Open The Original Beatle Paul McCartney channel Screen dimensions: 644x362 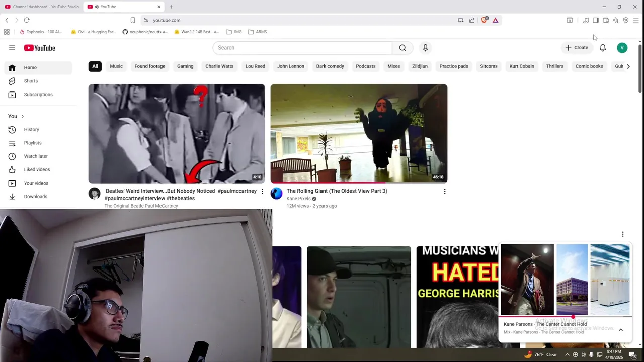point(141,206)
